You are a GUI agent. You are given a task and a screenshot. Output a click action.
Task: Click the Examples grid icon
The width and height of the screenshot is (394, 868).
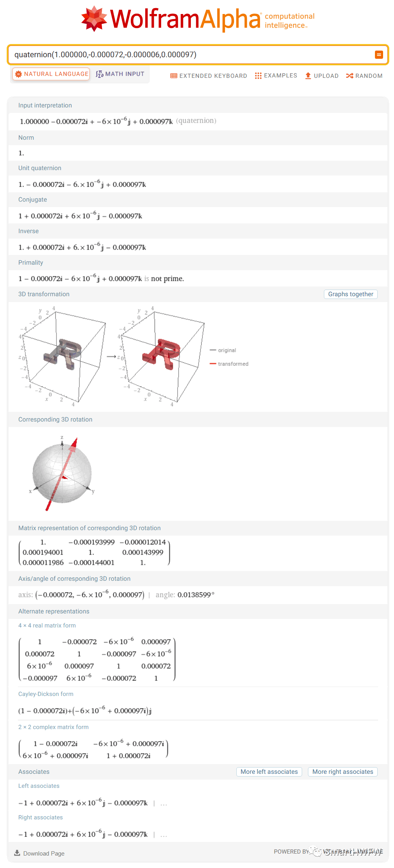point(259,76)
